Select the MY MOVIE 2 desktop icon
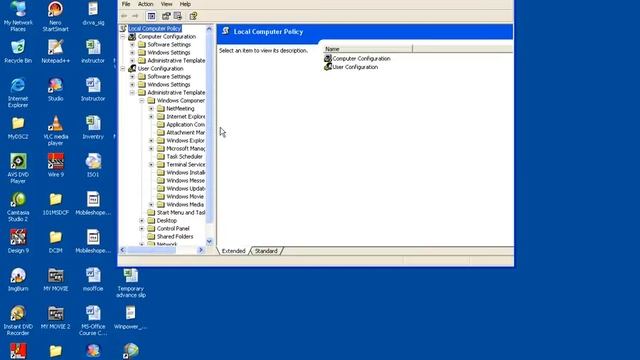The image size is (640, 360). click(x=56, y=318)
